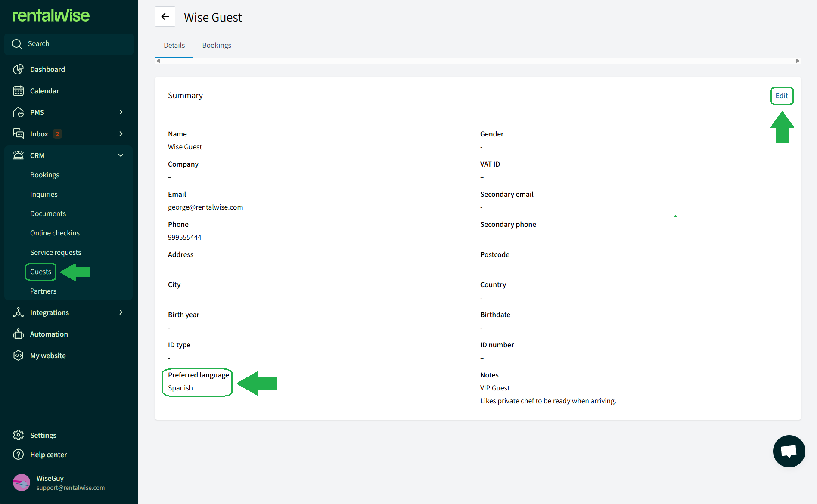This screenshot has width=817, height=504.
Task: Open the Dashboard pie chart icon
Action: click(18, 69)
